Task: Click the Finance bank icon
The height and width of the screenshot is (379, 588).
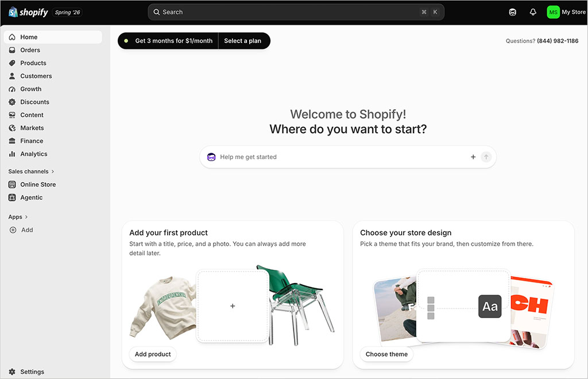Action: (12, 141)
